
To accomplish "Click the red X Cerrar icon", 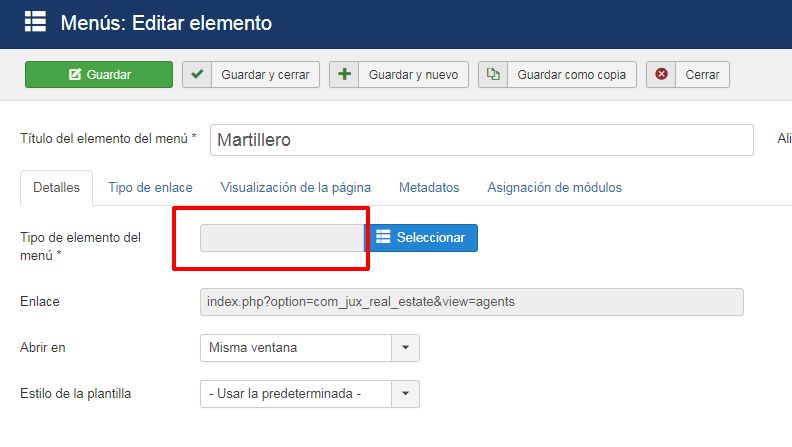I will 661,75.
